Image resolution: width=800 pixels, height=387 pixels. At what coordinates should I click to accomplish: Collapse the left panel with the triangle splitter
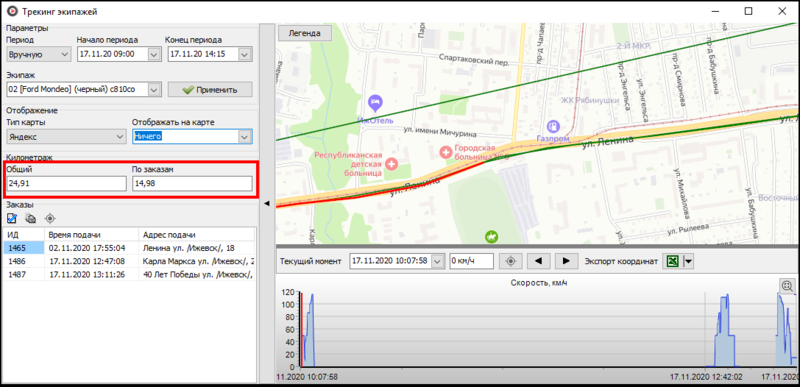[x=266, y=203]
